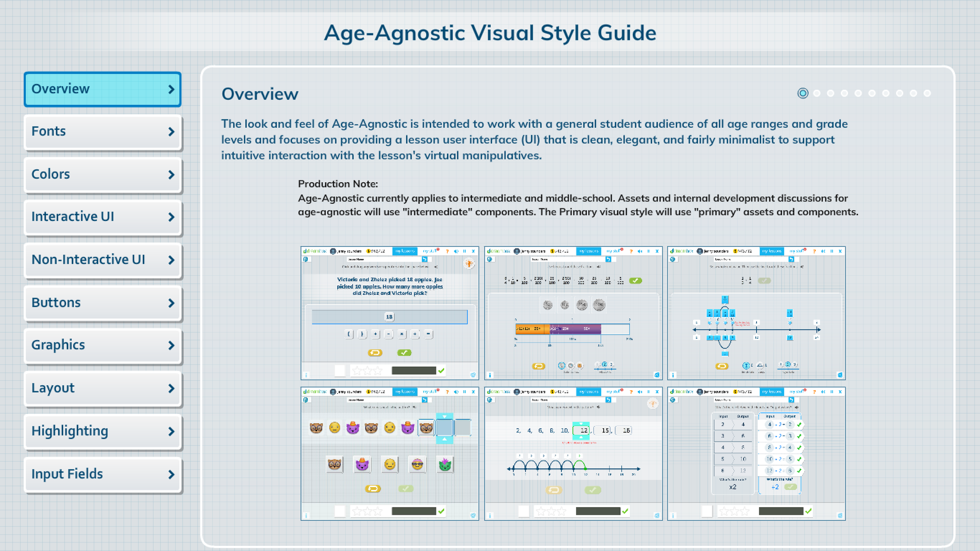Go to the Layout section
The height and width of the screenshot is (551, 980).
pos(102,388)
